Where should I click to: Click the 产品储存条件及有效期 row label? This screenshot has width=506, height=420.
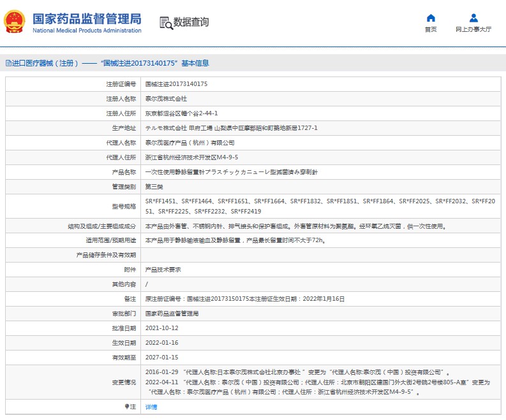point(106,255)
